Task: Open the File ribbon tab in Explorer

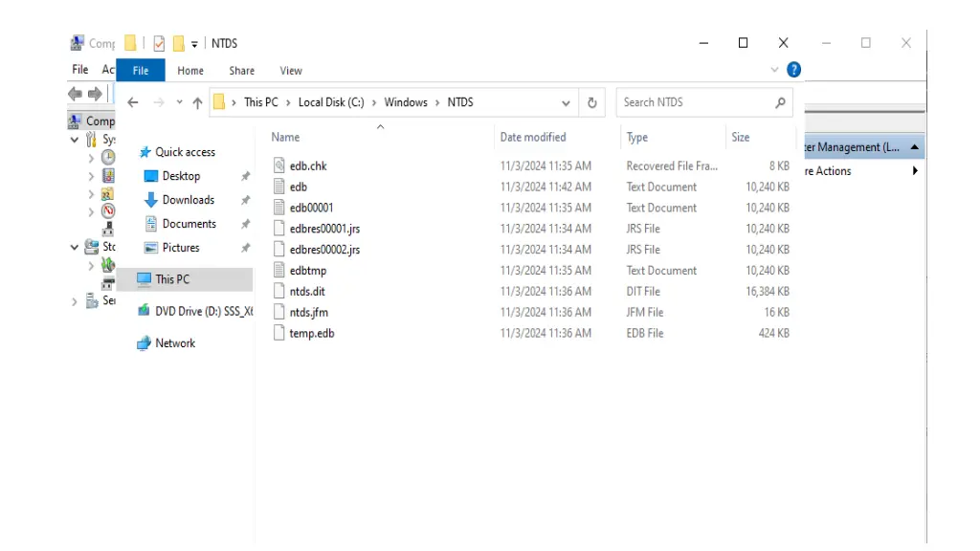Action: tap(141, 71)
